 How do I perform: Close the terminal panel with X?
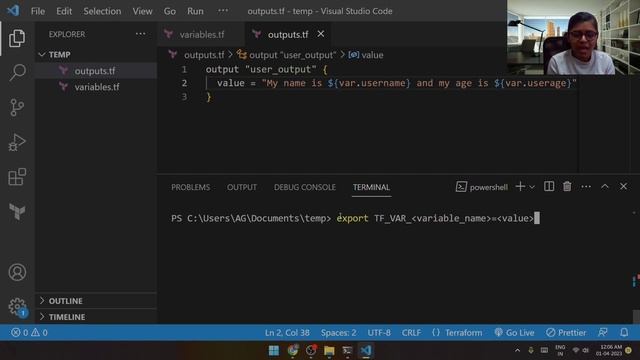pyautogui.click(x=623, y=187)
